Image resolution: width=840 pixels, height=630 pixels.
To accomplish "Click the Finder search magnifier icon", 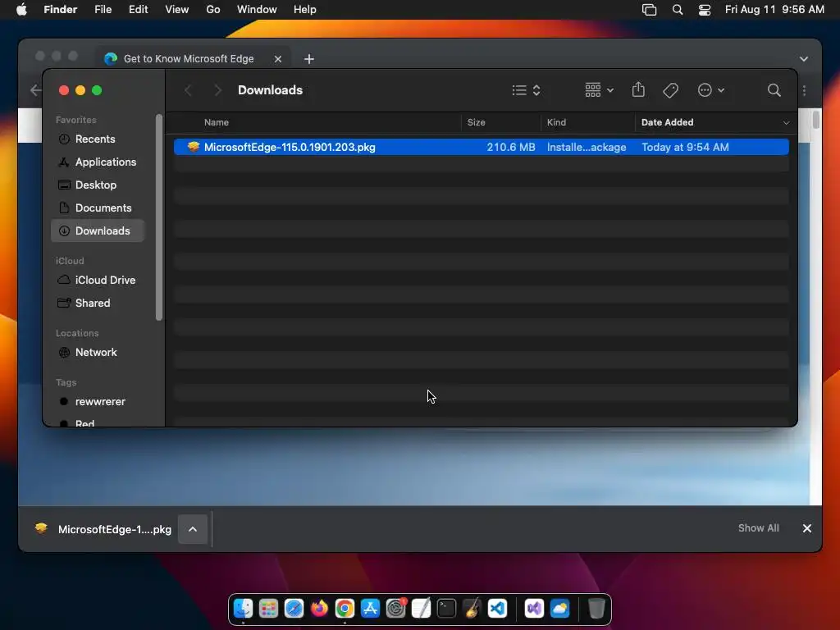I will [774, 90].
